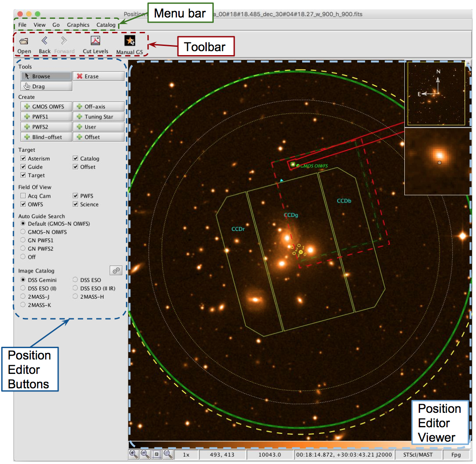Create a Tuning Star
This screenshot has height=464, width=476.
click(99, 117)
